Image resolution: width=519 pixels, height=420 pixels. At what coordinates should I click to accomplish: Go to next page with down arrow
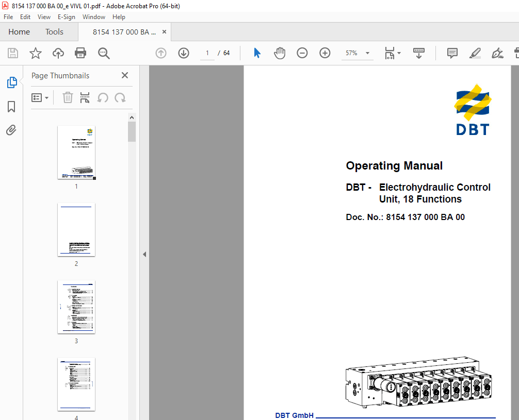[x=183, y=53]
